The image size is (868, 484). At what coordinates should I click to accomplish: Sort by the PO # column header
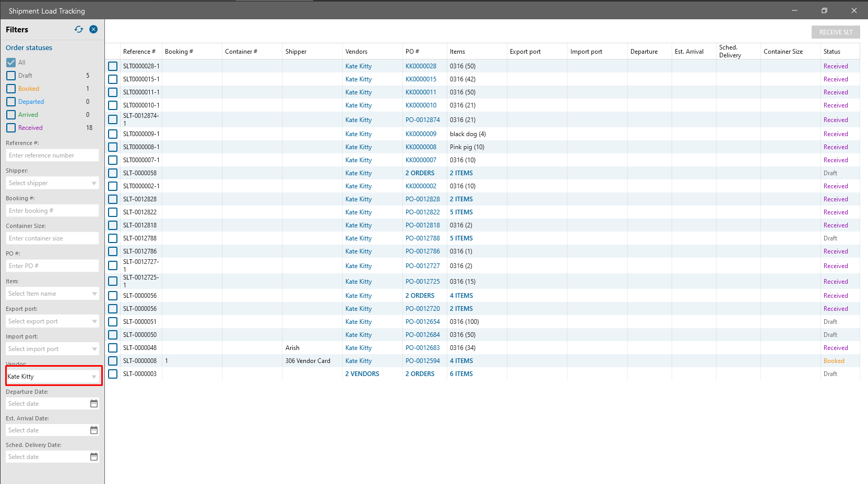point(412,52)
